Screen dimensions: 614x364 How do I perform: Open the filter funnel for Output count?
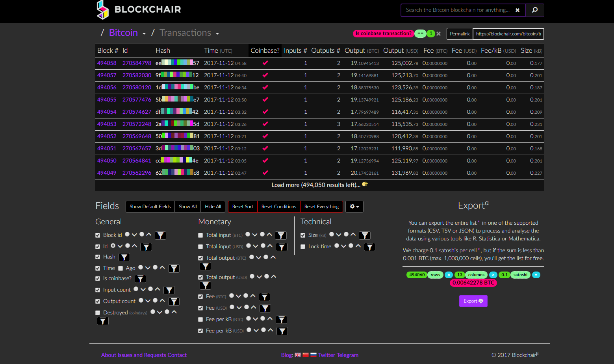(174, 302)
